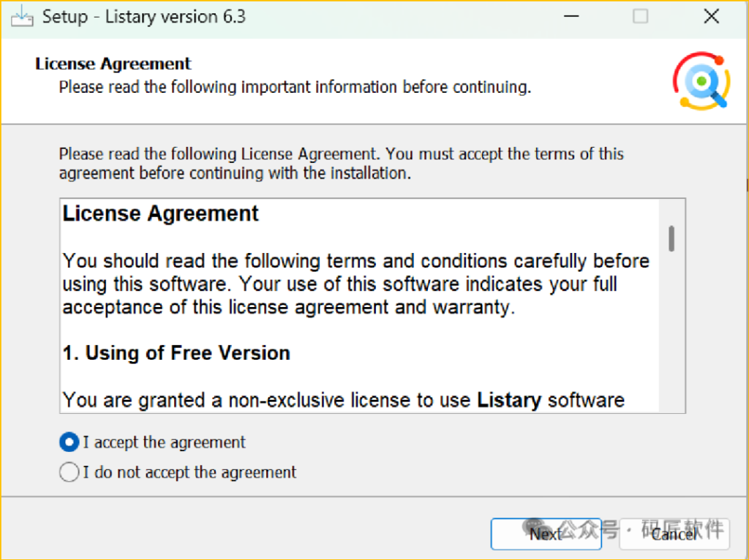Choose "I do not accept the agreement" option
Viewport: 749px width, 560px height.
click(69, 472)
